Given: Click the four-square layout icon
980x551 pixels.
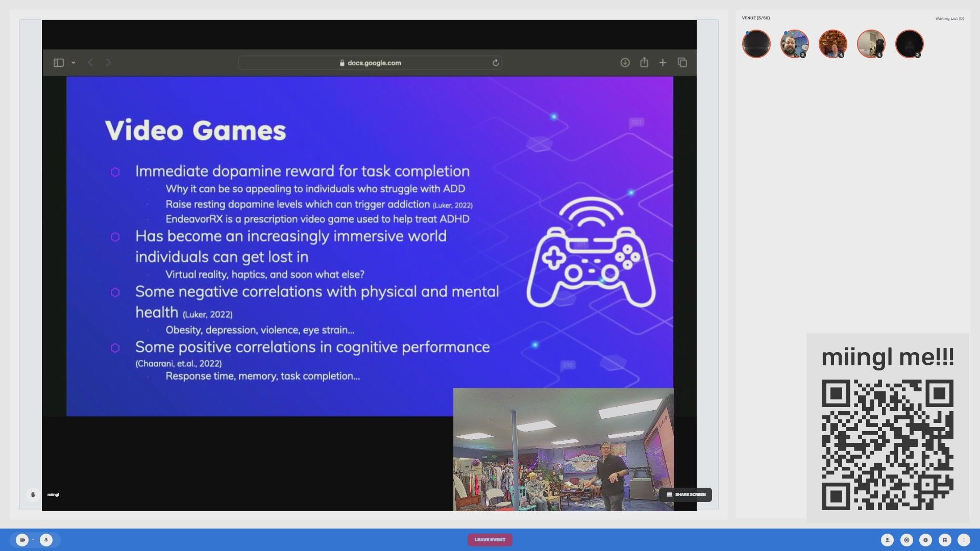Looking at the screenshot, I should [x=945, y=540].
